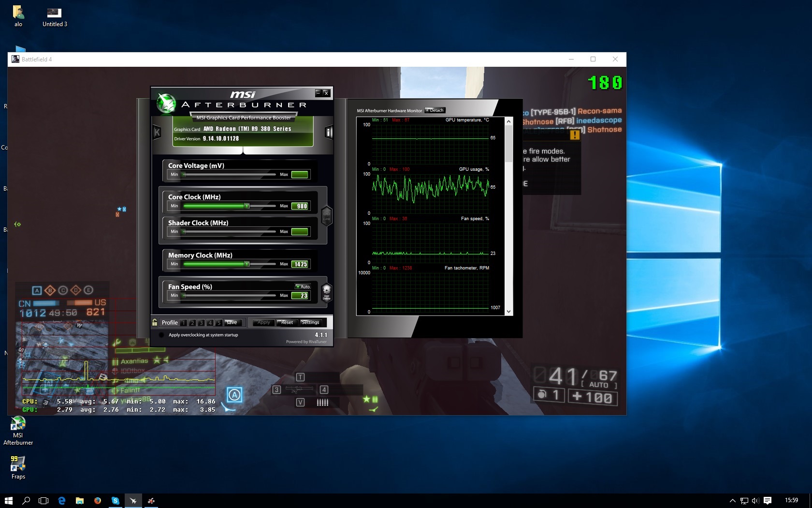The image size is (812, 508).
Task: Click the Fan tachometer RPM graph
Action: [x=430, y=292]
